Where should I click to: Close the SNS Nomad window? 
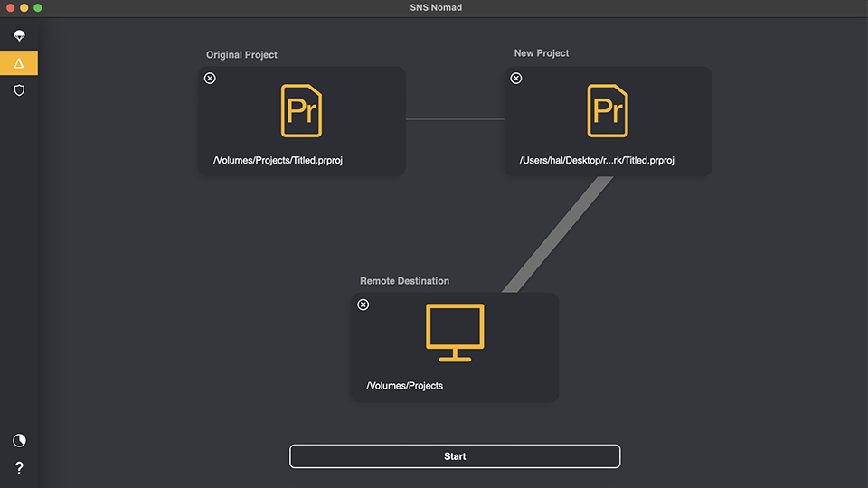[x=10, y=8]
